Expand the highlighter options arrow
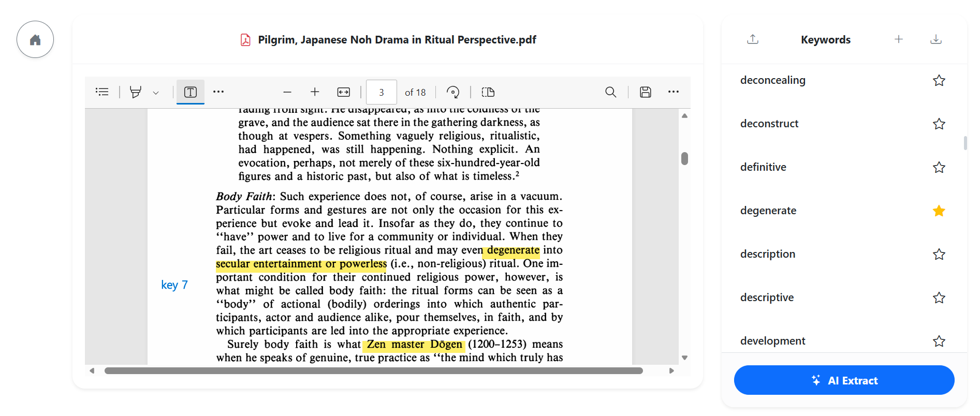This screenshot has height=416, width=980. click(x=156, y=93)
